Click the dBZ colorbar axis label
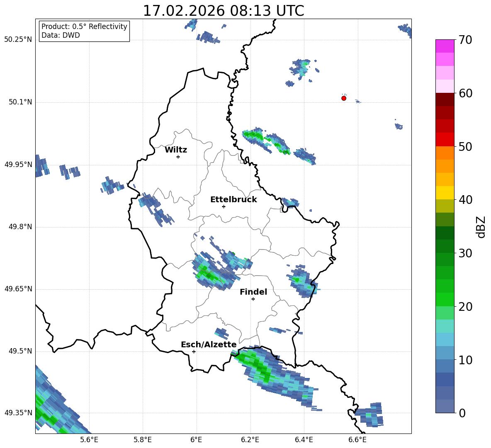The height and width of the screenshot is (448, 491). tap(481, 227)
